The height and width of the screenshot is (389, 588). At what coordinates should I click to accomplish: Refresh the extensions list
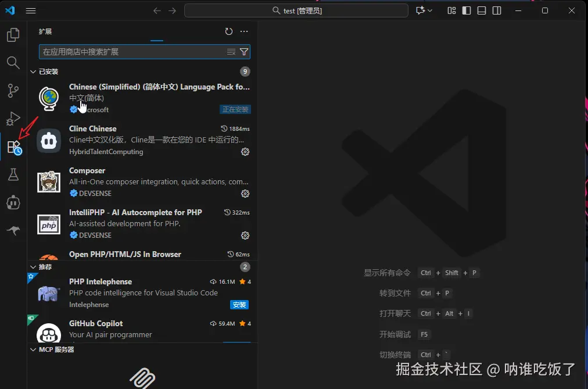tap(229, 31)
